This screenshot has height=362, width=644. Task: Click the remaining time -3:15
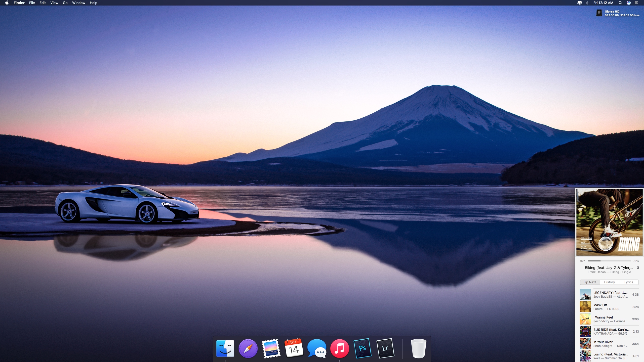coord(636,261)
